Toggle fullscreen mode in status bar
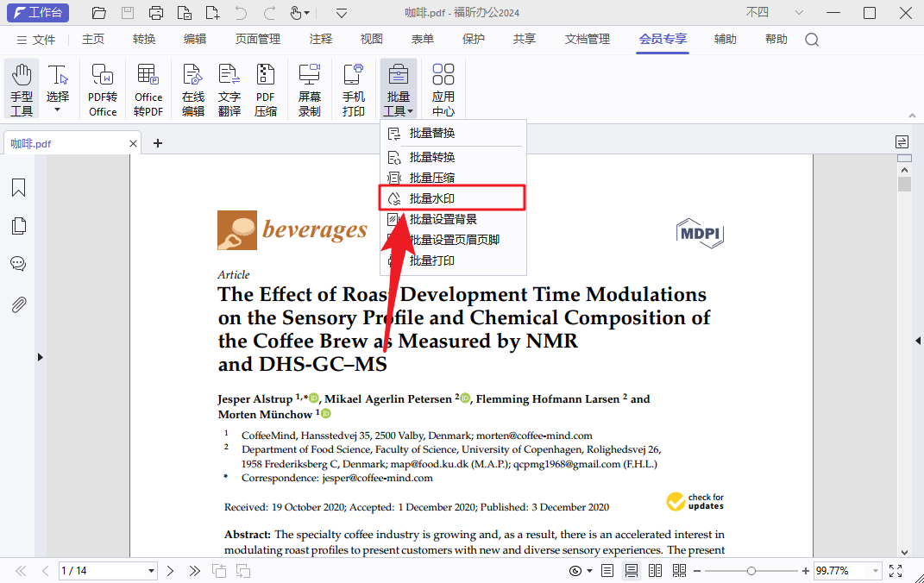 896,571
